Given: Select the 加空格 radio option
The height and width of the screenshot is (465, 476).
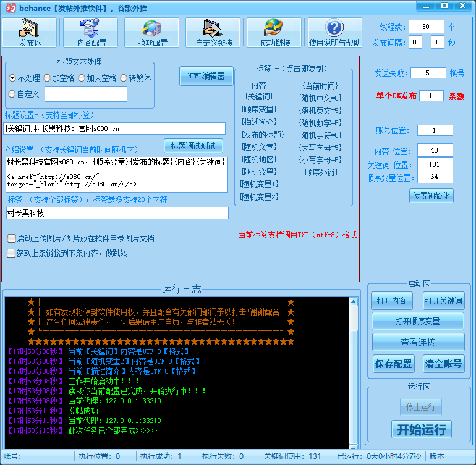Looking at the screenshot, I should [48, 78].
